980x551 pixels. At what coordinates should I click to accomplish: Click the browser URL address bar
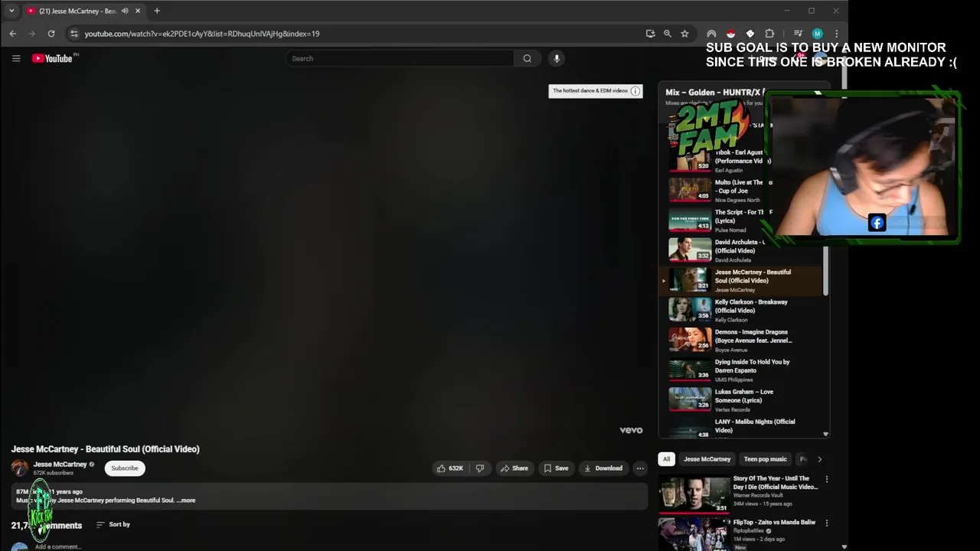coord(360,34)
